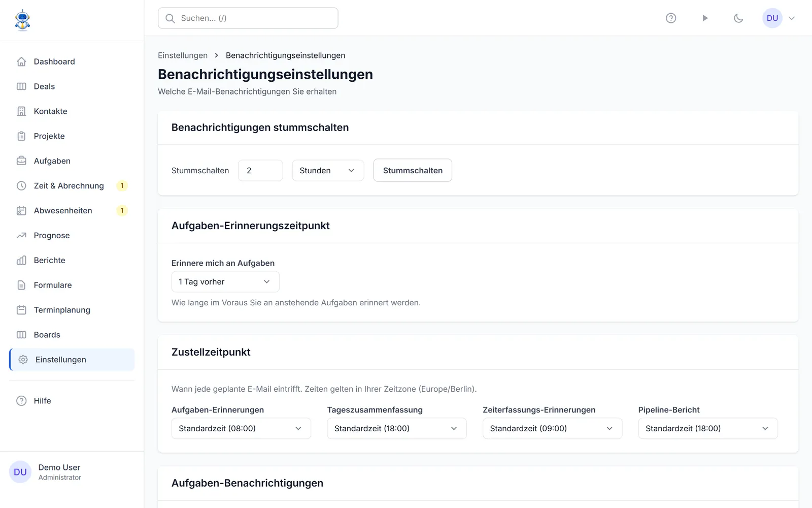This screenshot has width=812, height=508.
Task: Open Tageszusammenfassung time dropdown
Action: pyautogui.click(x=397, y=429)
